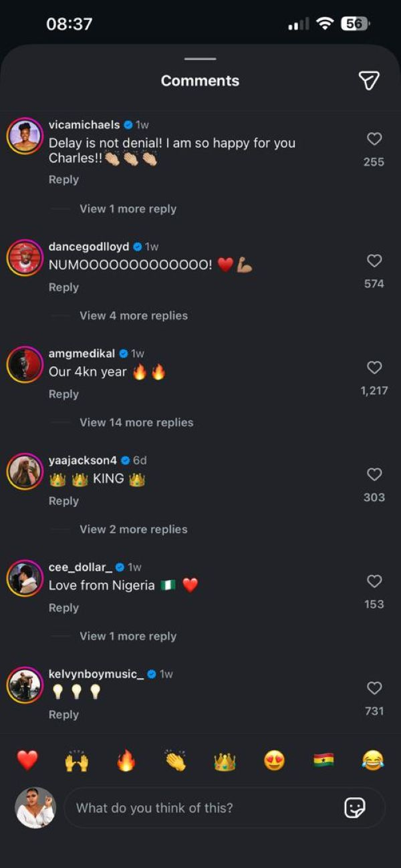The image size is (401, 868).
Task: Insert the crown quick emoji
Action: click(225, 761)
